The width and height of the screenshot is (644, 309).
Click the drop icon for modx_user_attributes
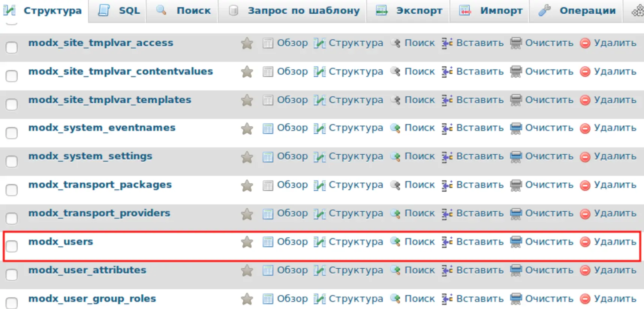point(585,271)
